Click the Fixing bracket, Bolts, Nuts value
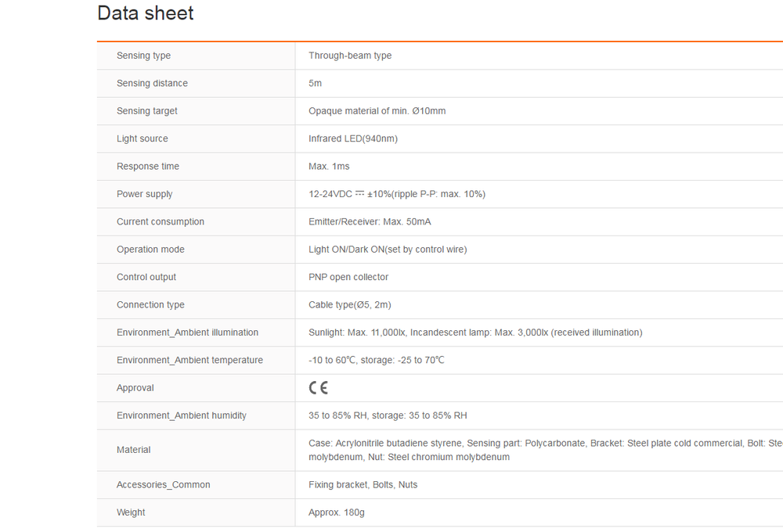783x532 pixels. click(363, 485)
